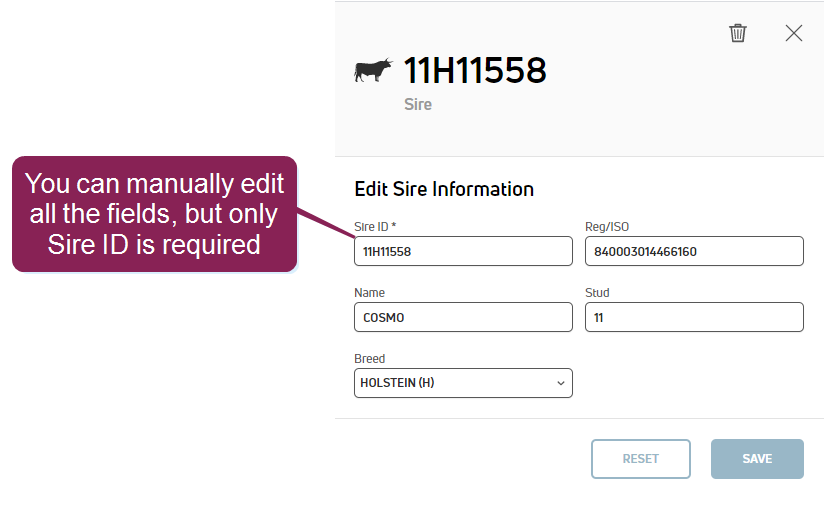Click the Reg/ISO field label
The height and width of the screenshot is (516, 824).
click(x=607, y=227)
